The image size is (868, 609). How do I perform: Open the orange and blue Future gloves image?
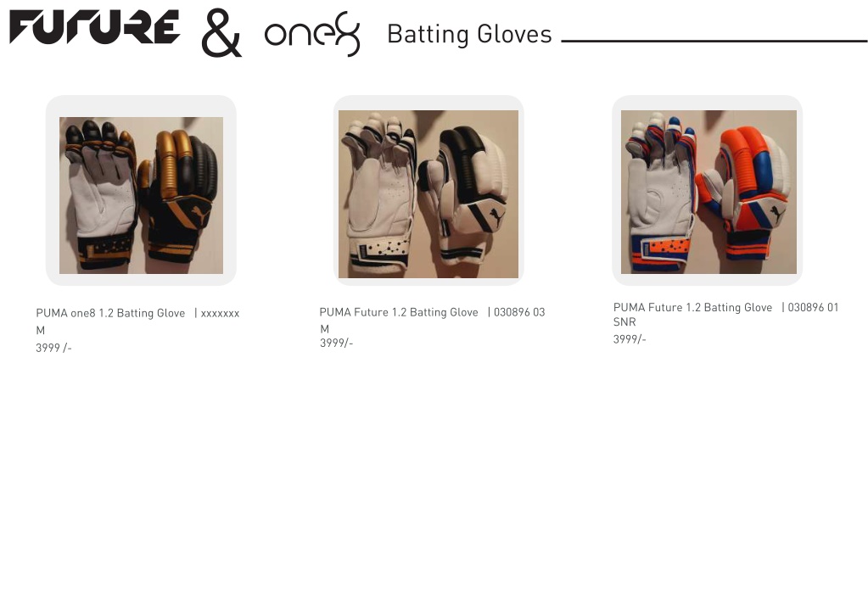pyautogui.click(x=708, y=192)
